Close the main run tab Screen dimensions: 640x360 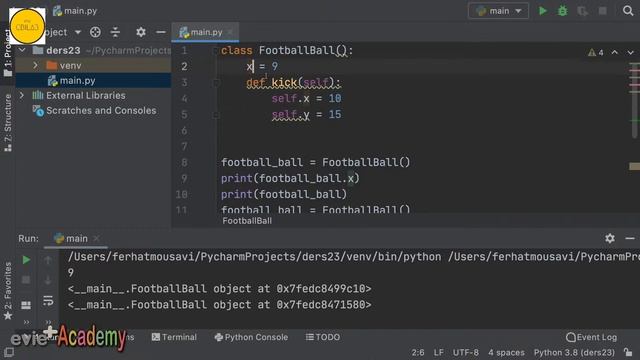pyautogui.click(x=96, y=238)
